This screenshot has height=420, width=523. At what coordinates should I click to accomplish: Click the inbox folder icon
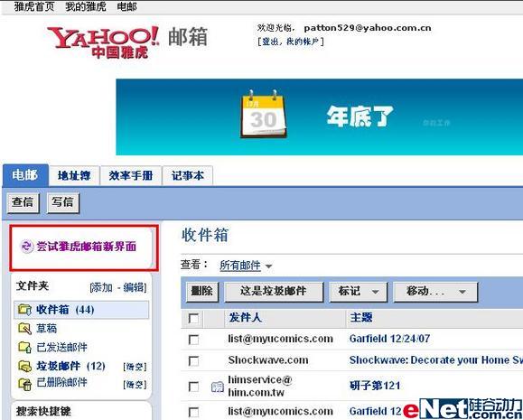click(24, 310)
